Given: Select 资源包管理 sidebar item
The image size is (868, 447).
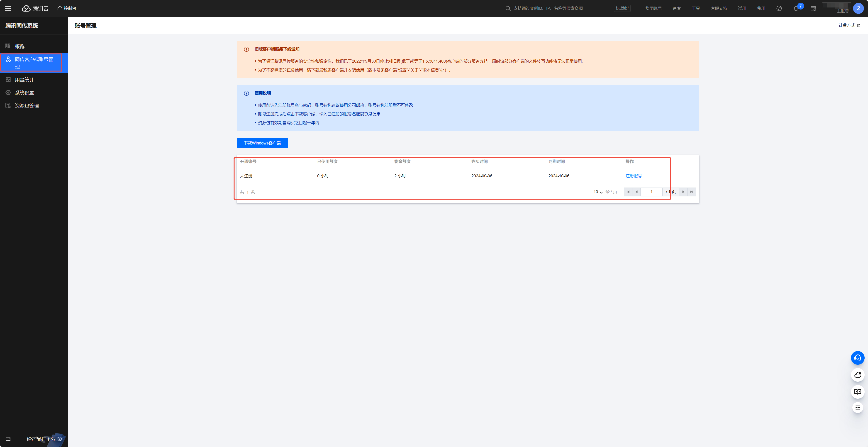Looking at the screenshot, I should 27,105.
